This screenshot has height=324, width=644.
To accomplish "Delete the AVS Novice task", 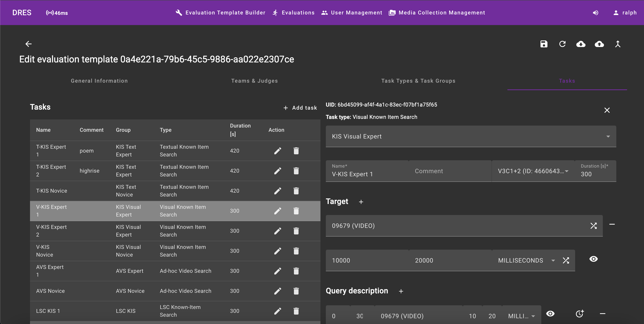I will point(296,291).
